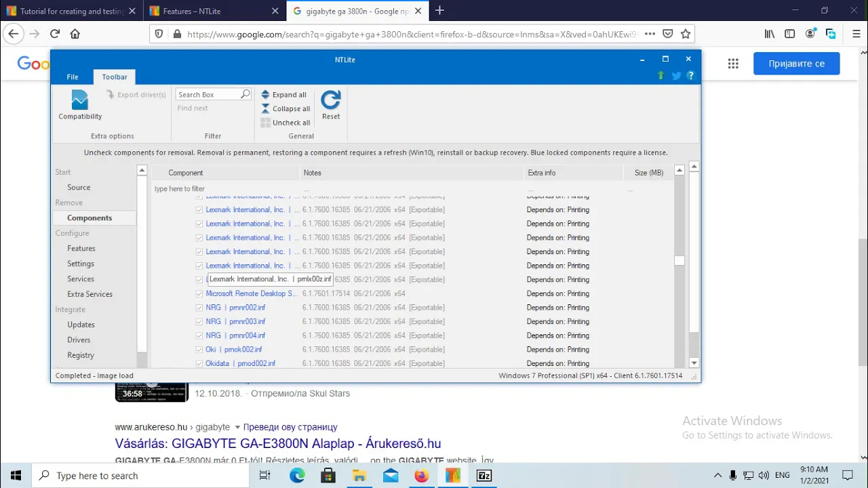Uncheck the NRG pmnr002.inf checkbox
Viewport: 868px width, 488px height.
(x=199, y=308)
